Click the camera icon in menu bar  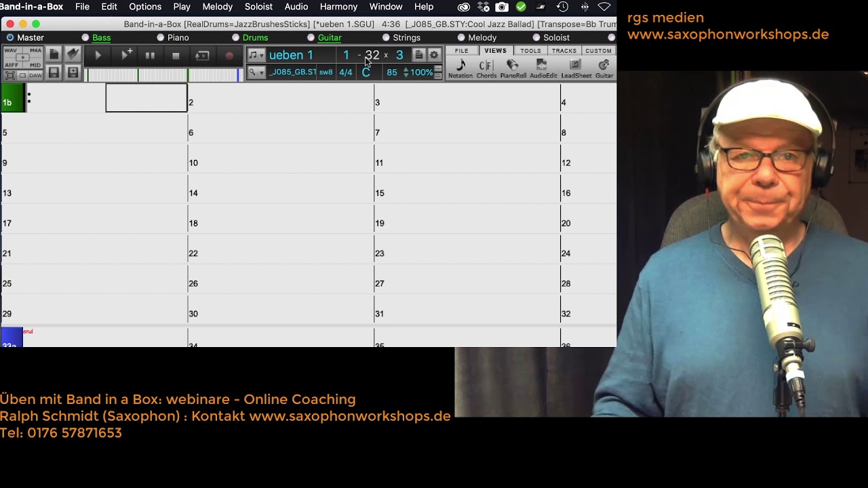tap(502, 7)
